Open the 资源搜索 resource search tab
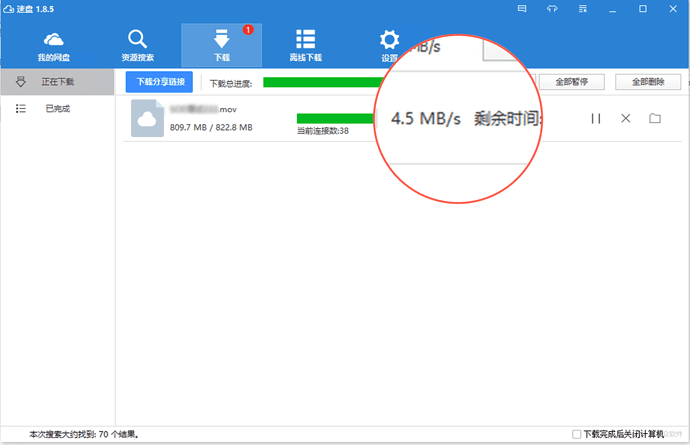Image resolution: width=690 pixels, height=445 pixels. click(137, 45)
